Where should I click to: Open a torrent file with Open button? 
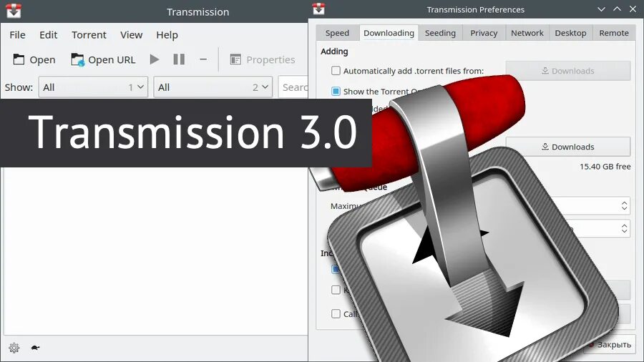34,60
